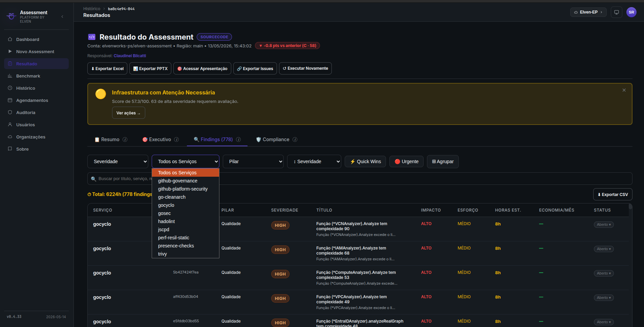The width and height of the screenshot is (644, 327).
Task: Open the Elven-EP organization selector
Action: [588, 12]
